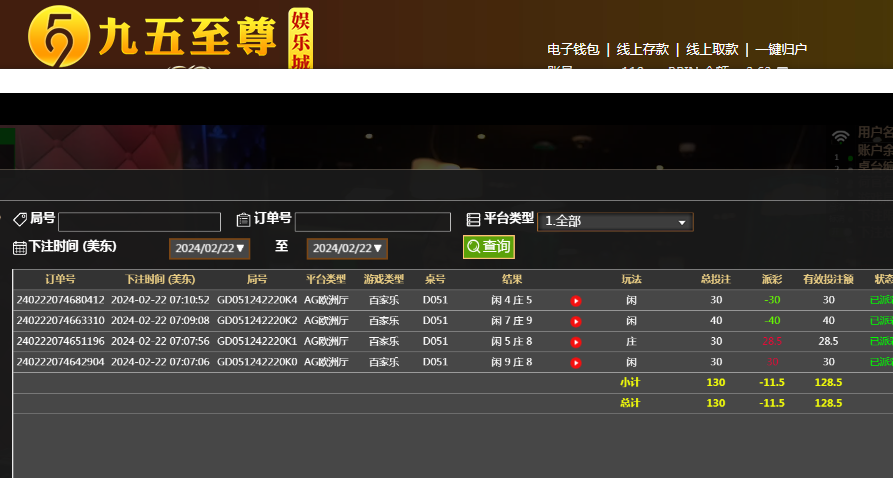Play replay for round GD051242220K2
Screen dimensions: 893x478
pos(576,321)
